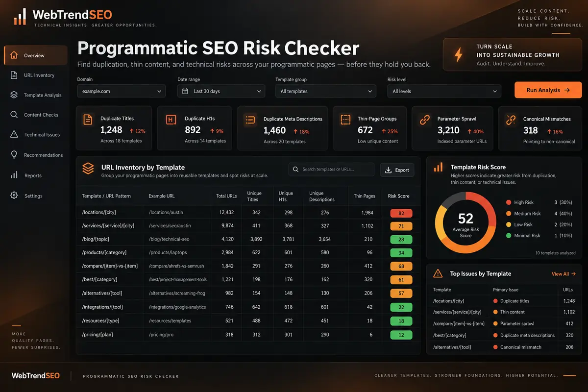Click the Reports bar chart icon
This screenshot has width=588, height=392.
[14, 175]
